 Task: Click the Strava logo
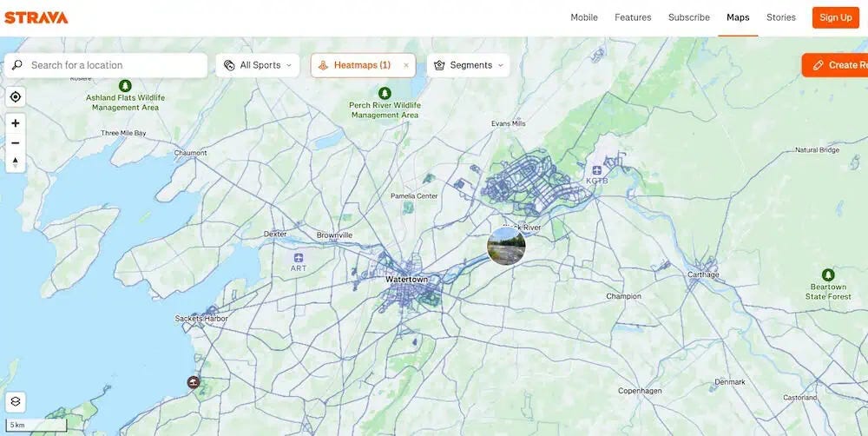[x=36, y=17]
